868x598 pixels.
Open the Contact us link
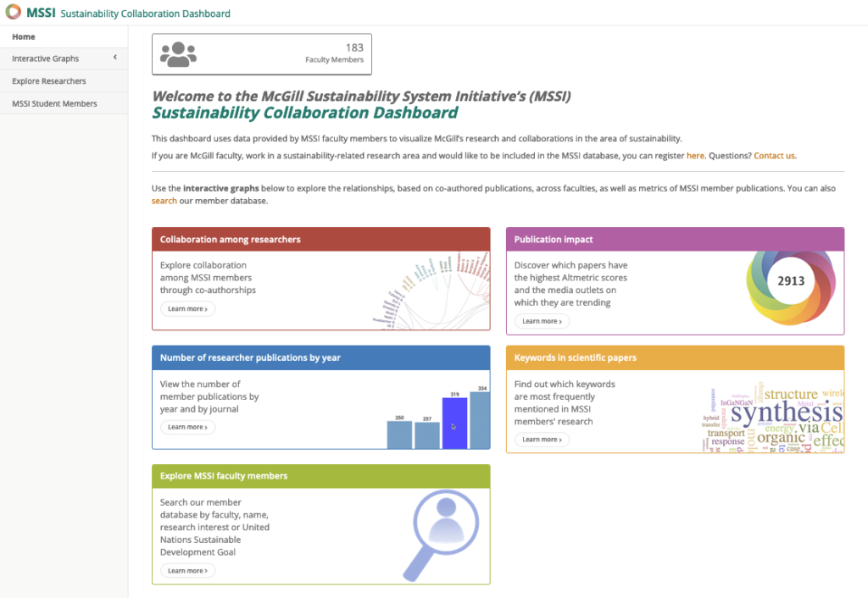(775, 156)
